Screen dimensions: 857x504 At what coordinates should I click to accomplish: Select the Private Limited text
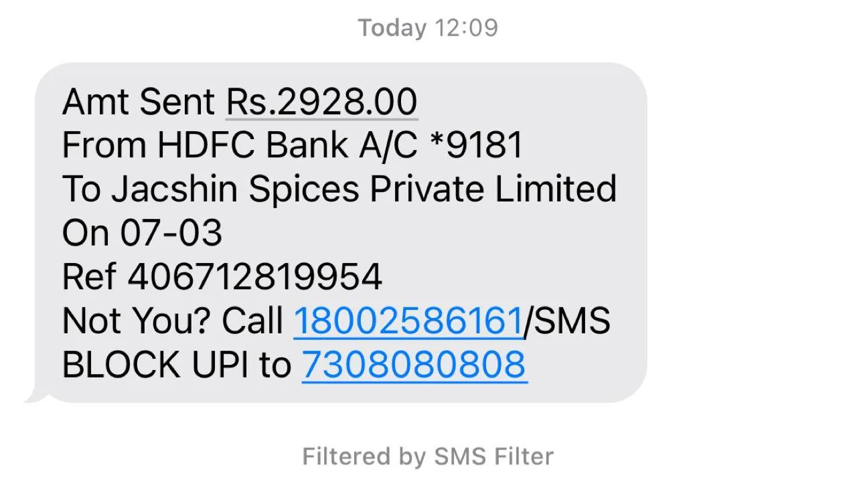tap(493, 189)
